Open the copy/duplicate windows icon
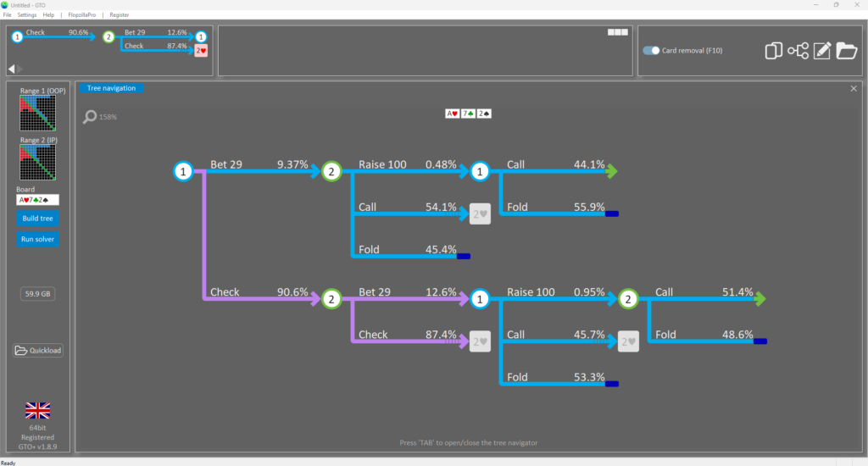The width and height of the screenshot is (868, 466). pos(773,50)
